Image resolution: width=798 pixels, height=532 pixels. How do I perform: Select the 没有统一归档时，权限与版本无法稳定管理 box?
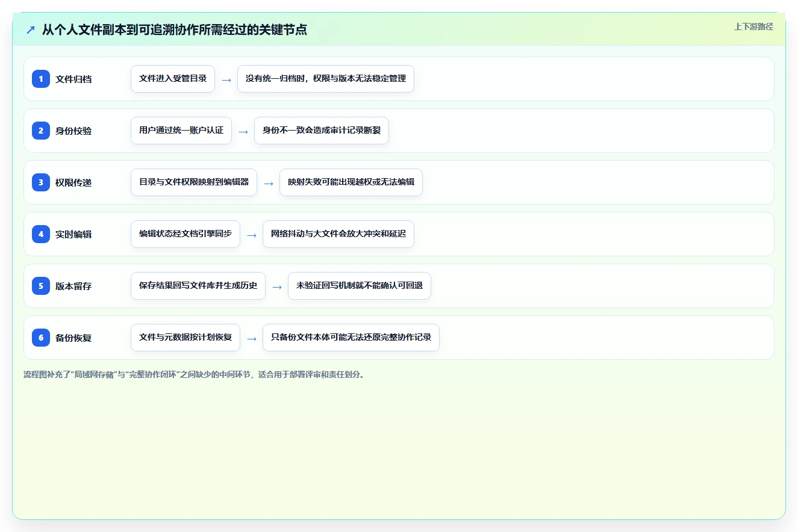(326, 79)
